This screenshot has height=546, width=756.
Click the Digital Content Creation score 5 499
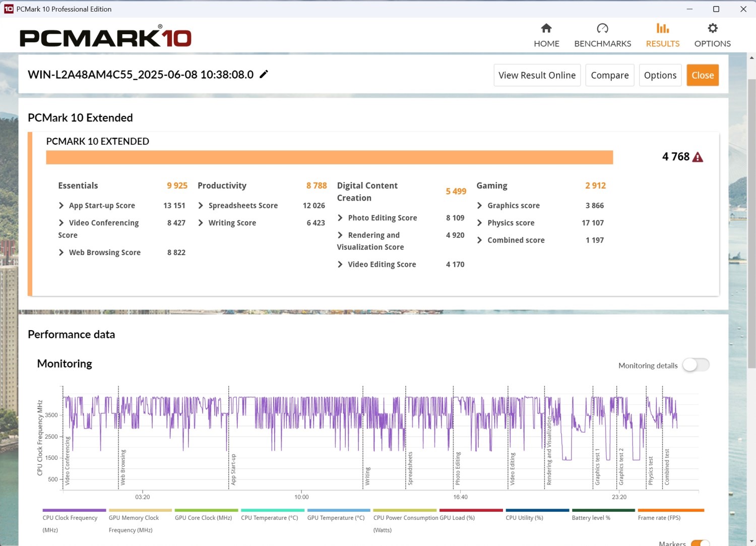(x=456, y=192)
